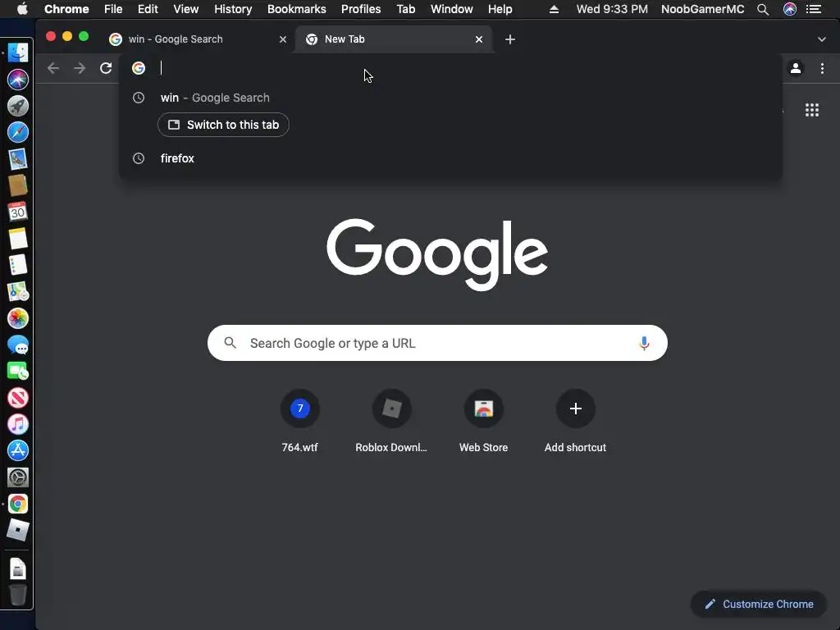840x630 pixels.
Task: Open the profile avatar icon
Action: 796,68
